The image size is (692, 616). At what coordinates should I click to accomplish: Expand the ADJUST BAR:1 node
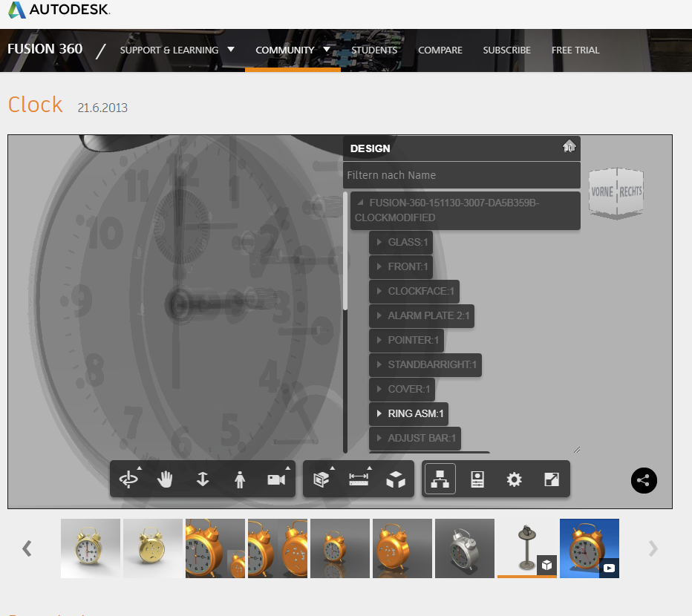pyautogui.click(x=379, y=438)
